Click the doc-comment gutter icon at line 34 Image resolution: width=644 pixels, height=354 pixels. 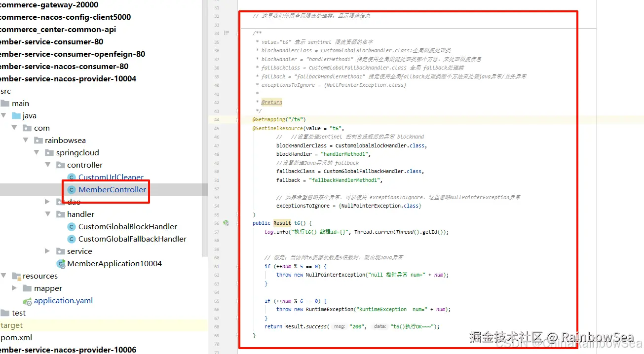coord(227,33)
